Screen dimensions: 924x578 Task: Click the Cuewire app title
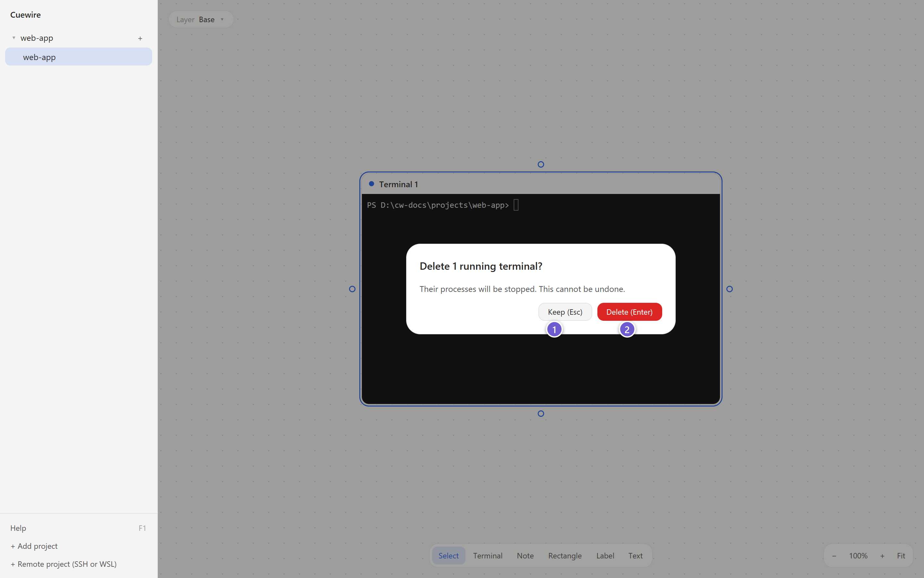25,14
